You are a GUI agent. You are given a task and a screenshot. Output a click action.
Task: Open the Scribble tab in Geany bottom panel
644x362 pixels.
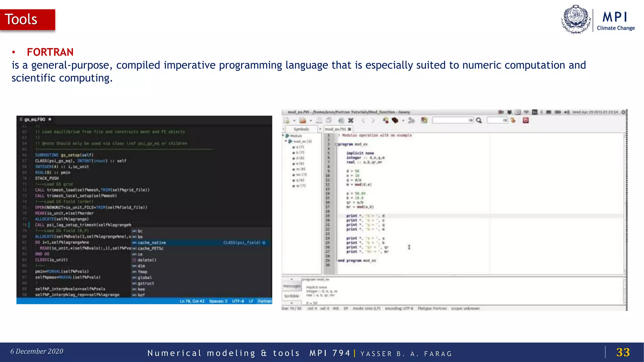point(291,296)
